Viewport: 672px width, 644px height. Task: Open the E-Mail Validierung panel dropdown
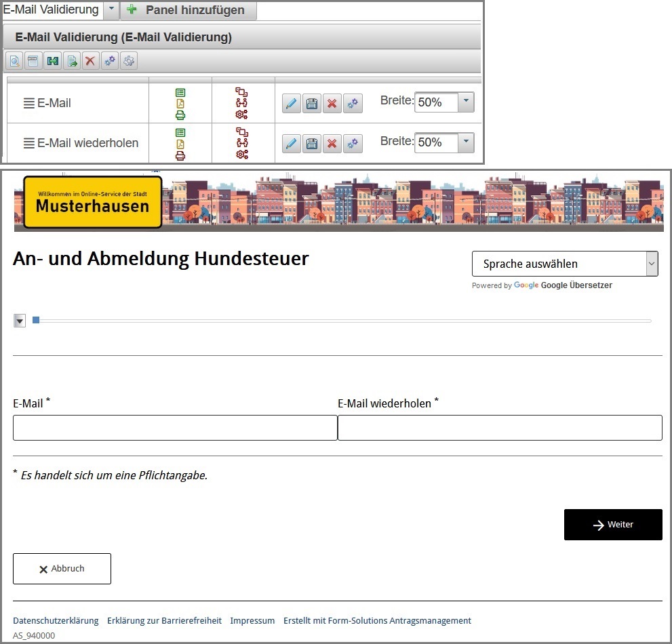pyautogui.click(x=111, y=10)
